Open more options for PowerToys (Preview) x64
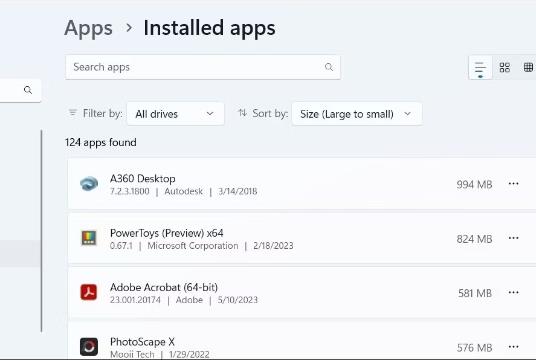The height and width of the screenshot is (361, 536). [x=513, y=238]
